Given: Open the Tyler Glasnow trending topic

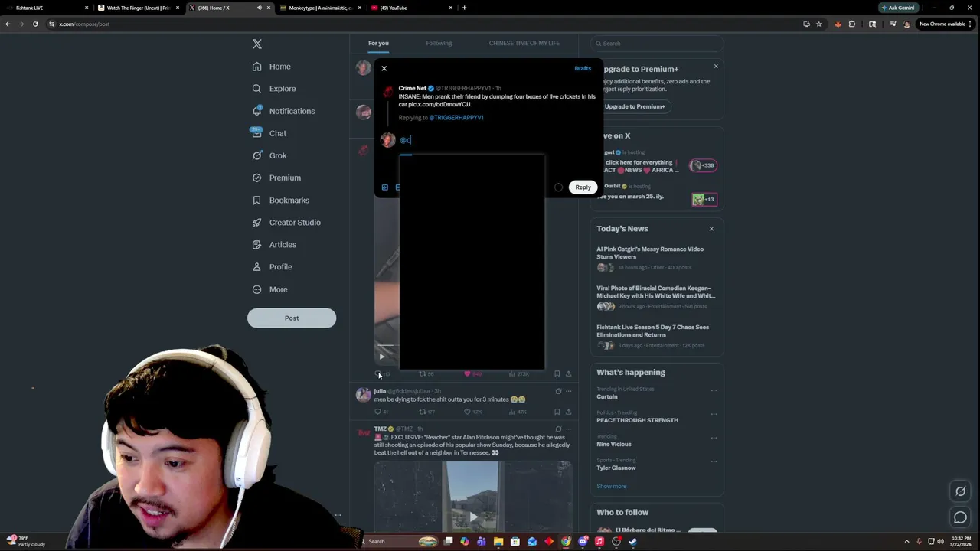Looking at the screenshot, I should [x=616, y=468].
